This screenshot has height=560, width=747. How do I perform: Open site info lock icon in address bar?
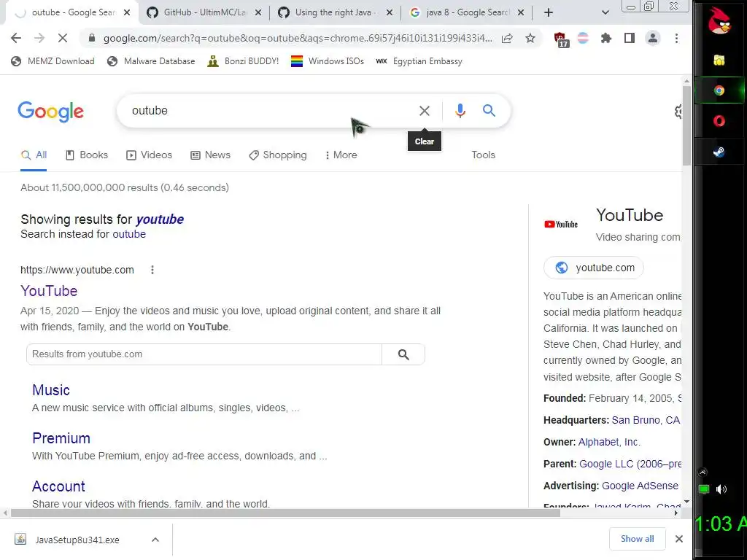[x=92, y=38]
